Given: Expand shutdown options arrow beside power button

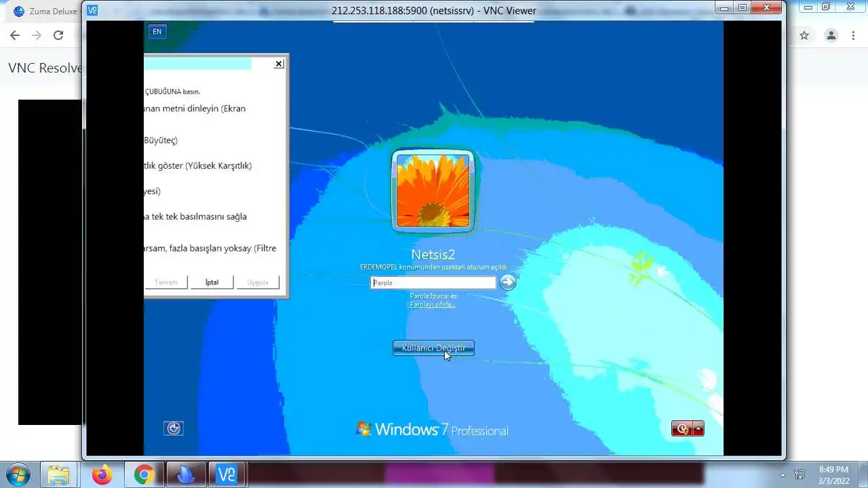Looking at the screenshot, I should pyautogui.click(x=698, y=428).
